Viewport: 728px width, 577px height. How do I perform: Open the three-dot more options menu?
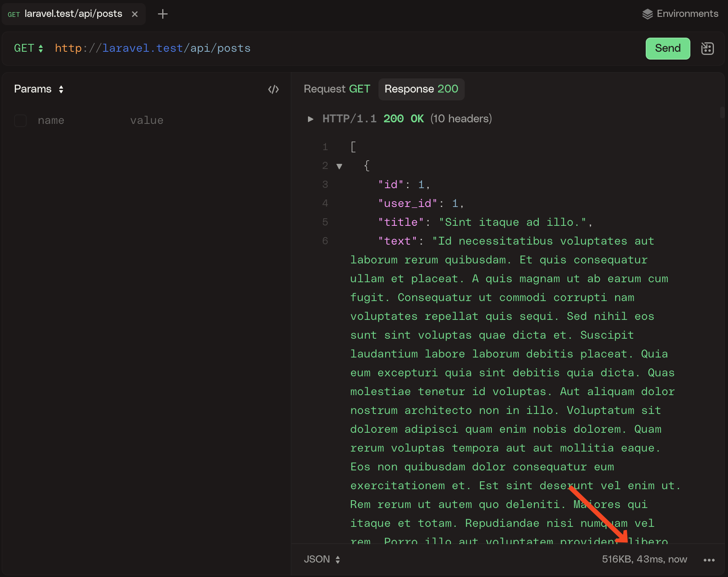point(709,560)
